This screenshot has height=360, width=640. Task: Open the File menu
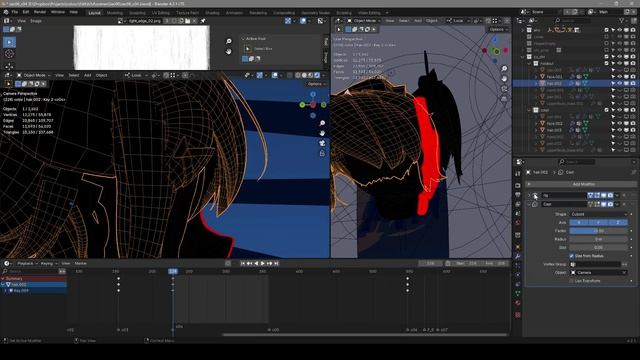(x=15, y=12)
